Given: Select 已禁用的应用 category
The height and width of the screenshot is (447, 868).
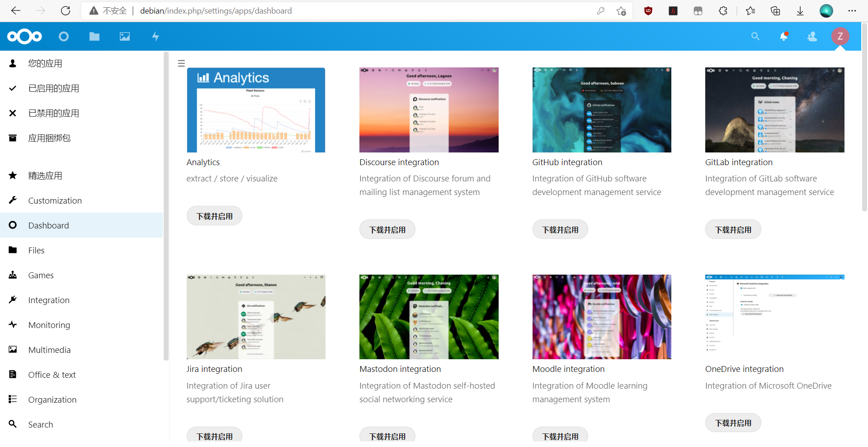Looking at the screenshot, I should click(81, 113).
